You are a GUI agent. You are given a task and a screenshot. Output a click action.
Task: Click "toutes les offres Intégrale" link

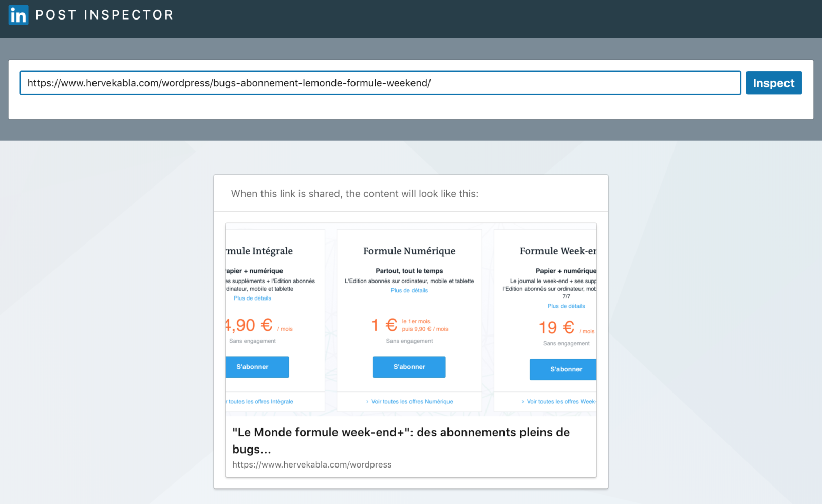tap(260, 402)
